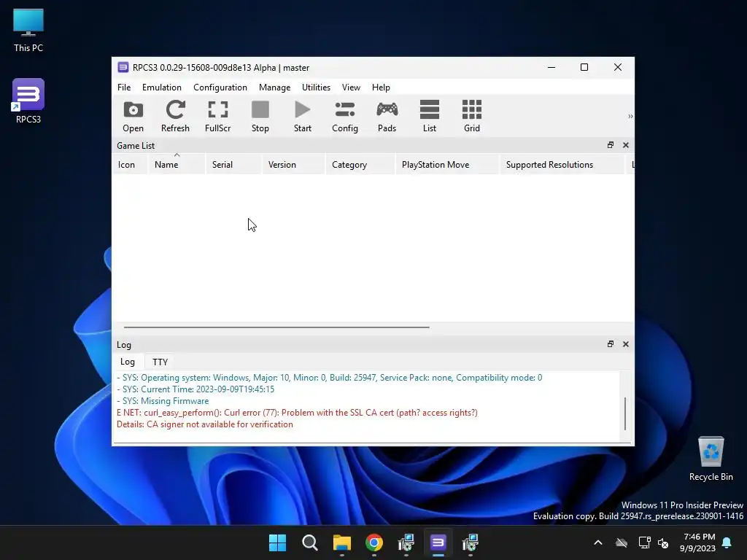The height and width of the screenshot is (560, 747).
Task: Maximize the RPCS3 window
Action: [x=584, y=67]
